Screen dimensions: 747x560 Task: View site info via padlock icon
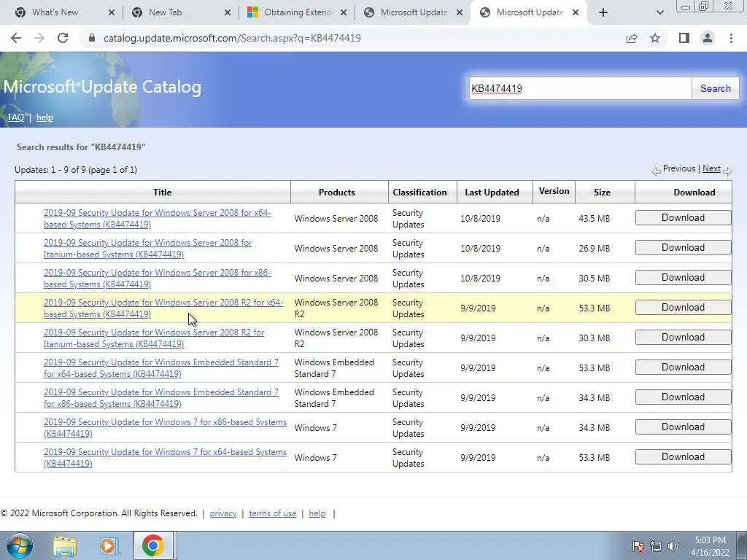[x=92, y=38]
